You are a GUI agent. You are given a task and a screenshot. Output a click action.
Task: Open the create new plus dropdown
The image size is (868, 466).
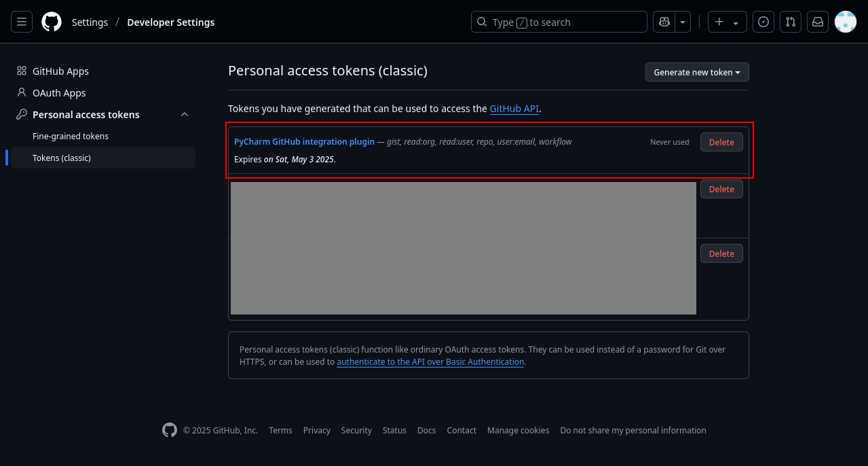click(727, 22)
